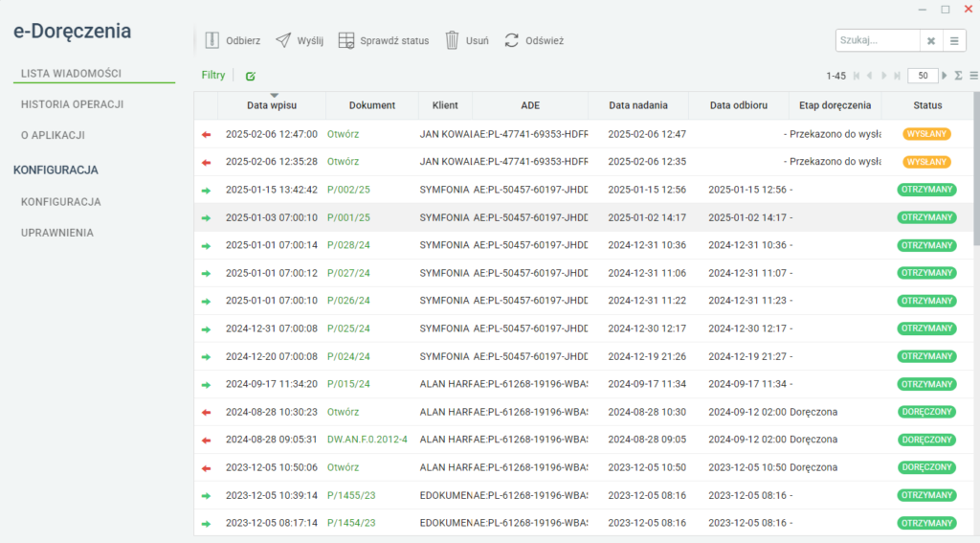Go to the last page of results
This screenshot has width=980, height=543.
pyautogui.click(x=897, y=76)
